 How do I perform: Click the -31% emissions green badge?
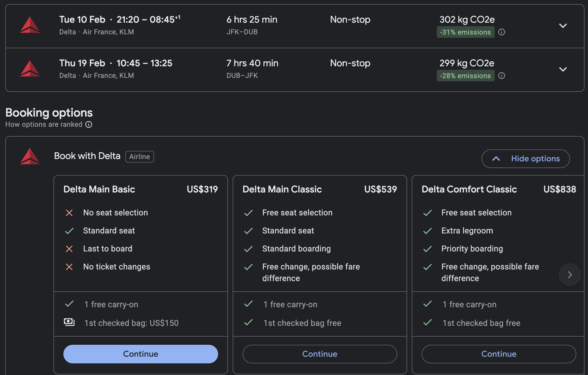pos(466,32)
